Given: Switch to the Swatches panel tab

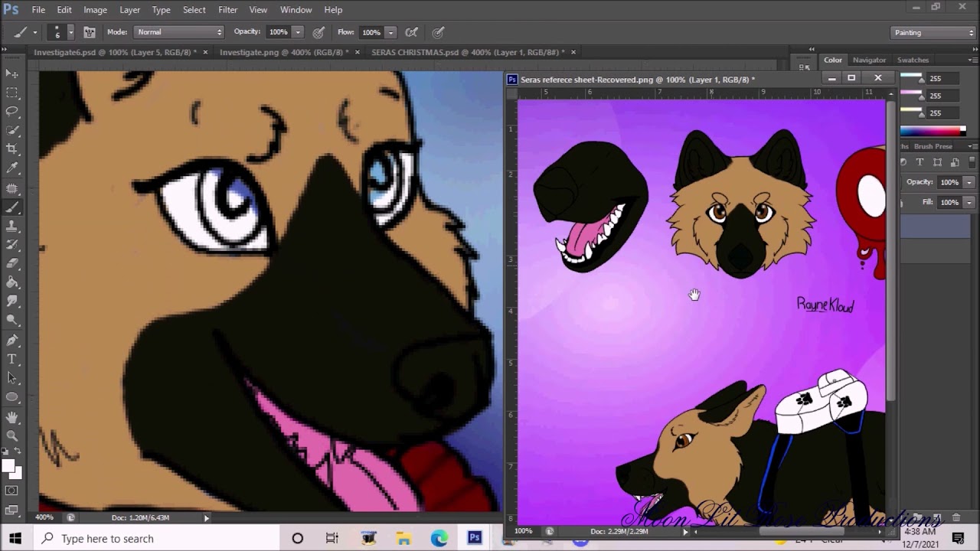Looking at the screenshot, I should pos(913,60).
